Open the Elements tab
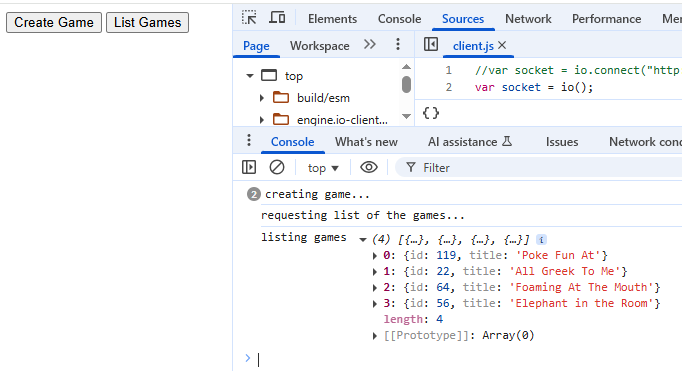 coord(332,19)
